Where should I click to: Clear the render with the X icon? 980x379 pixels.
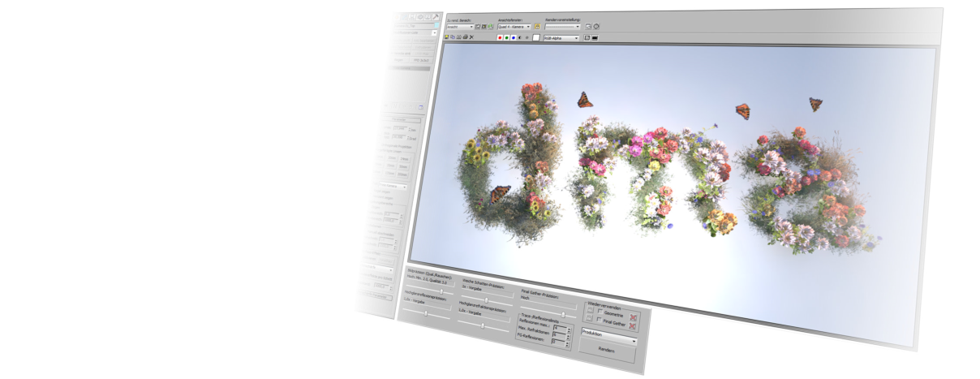(471, 37)
